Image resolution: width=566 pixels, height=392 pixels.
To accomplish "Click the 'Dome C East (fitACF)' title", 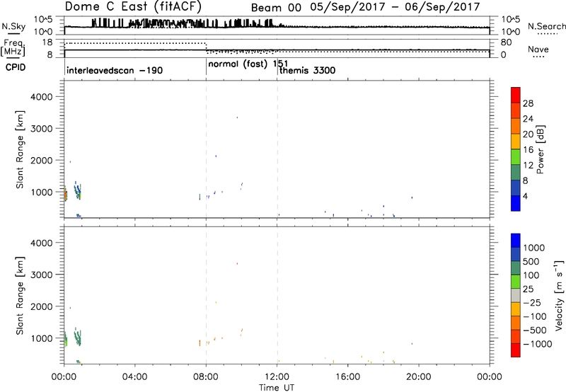I will coord(133,6).
